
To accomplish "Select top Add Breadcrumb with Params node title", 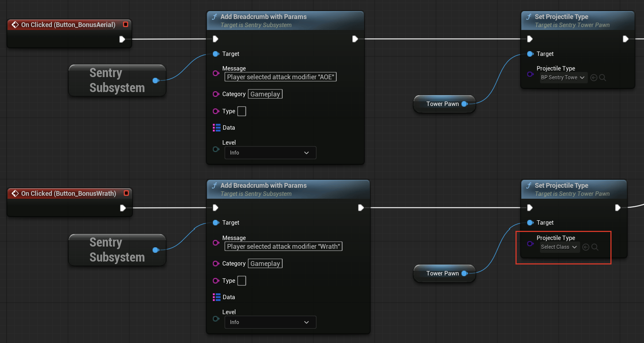I will (x=263, y=16).
